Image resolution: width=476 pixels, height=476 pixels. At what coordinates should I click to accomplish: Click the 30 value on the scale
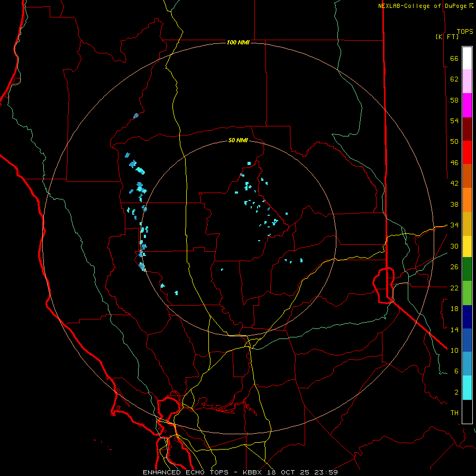pos(454,246)
